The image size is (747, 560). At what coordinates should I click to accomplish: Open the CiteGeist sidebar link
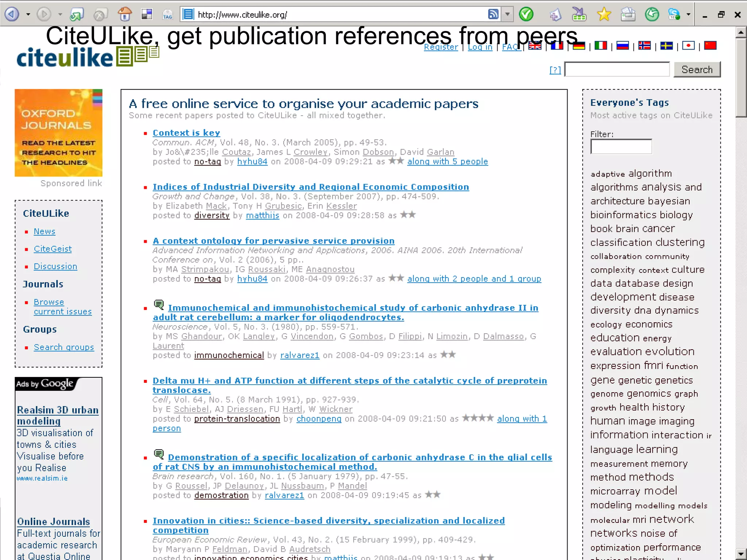pyautogui.click(x=53, y=249)
